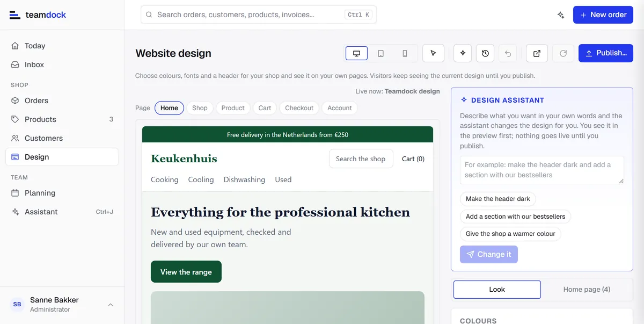Click the design assistant prompt textarea
Screen dimensions: 644x324
pyautogui.click(x=542, y=170)
